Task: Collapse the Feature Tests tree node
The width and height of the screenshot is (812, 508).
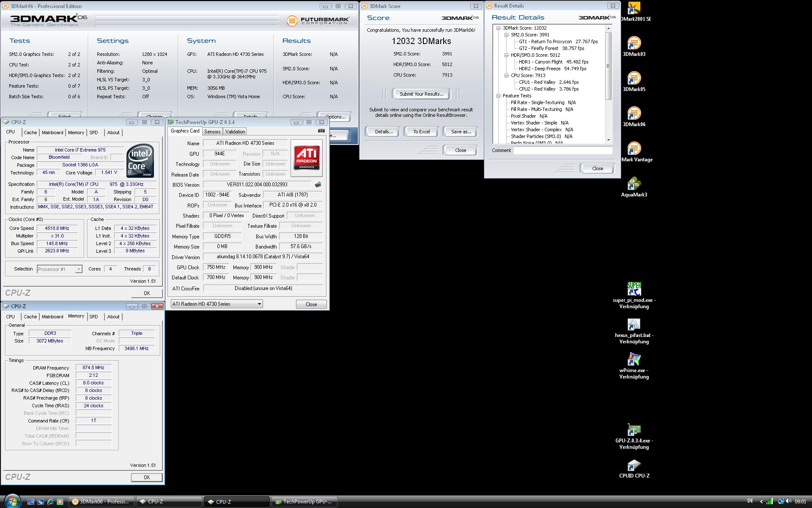Action: click(498, 96)
